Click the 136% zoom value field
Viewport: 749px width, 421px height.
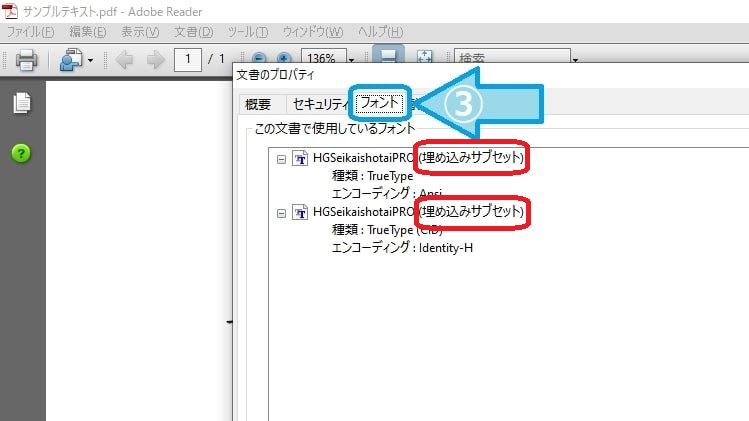(323, 56)
